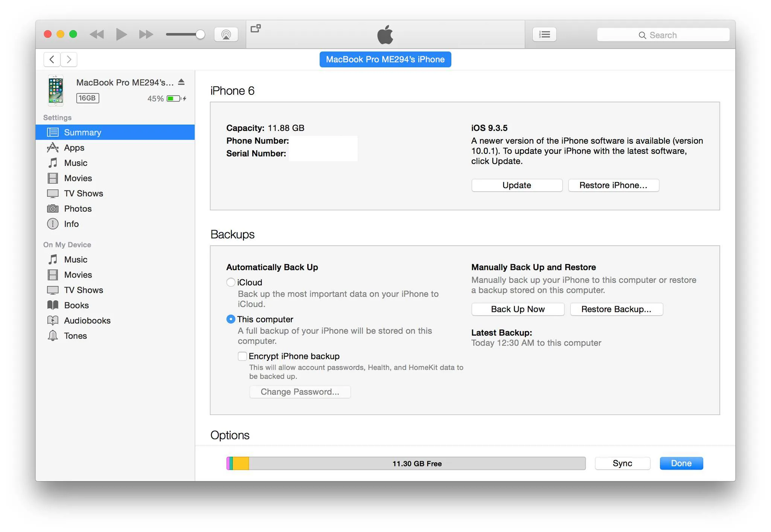
Task: Enable Encrypt iPhone backup checkbox
Action: pyautogui.click(x=242, y=356)
